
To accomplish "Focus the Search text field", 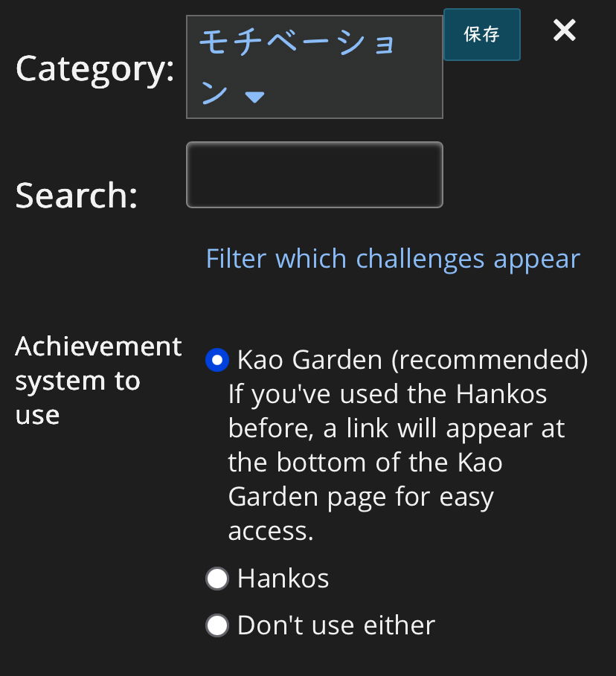I will coord(314,175).
